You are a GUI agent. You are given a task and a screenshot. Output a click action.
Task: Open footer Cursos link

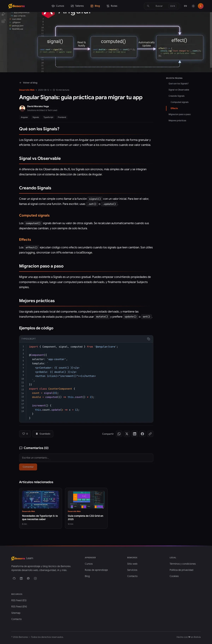click(x=89, y=564)
